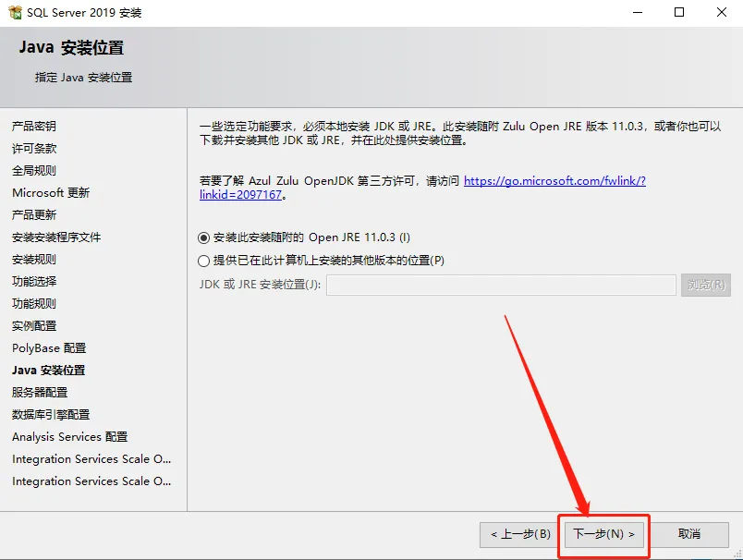Cancel setup with 取消 button
Image resolution: width=743 pixels, height=560 pixels.
tap(689, 534)
